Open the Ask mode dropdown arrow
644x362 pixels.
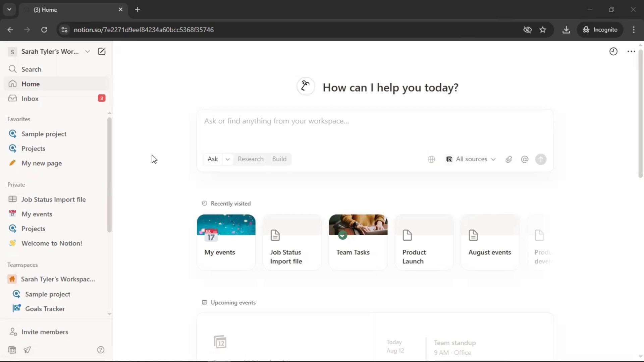227,159
